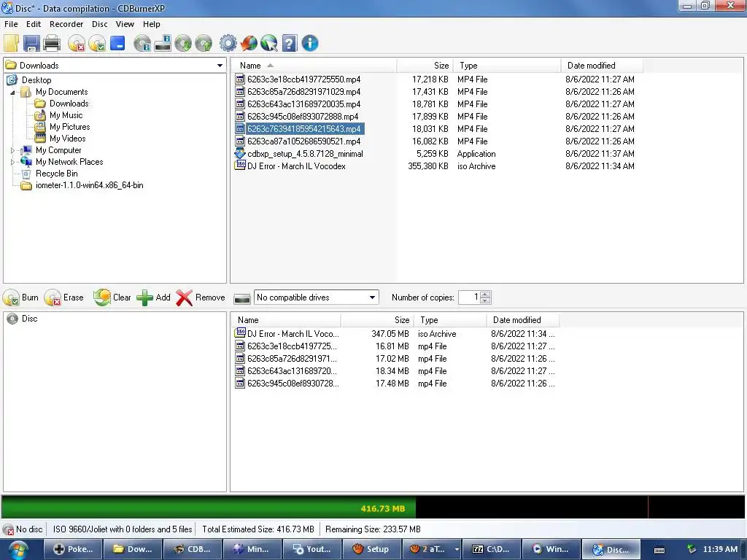Switch to the Setup taskbar button

click(372, 549)
